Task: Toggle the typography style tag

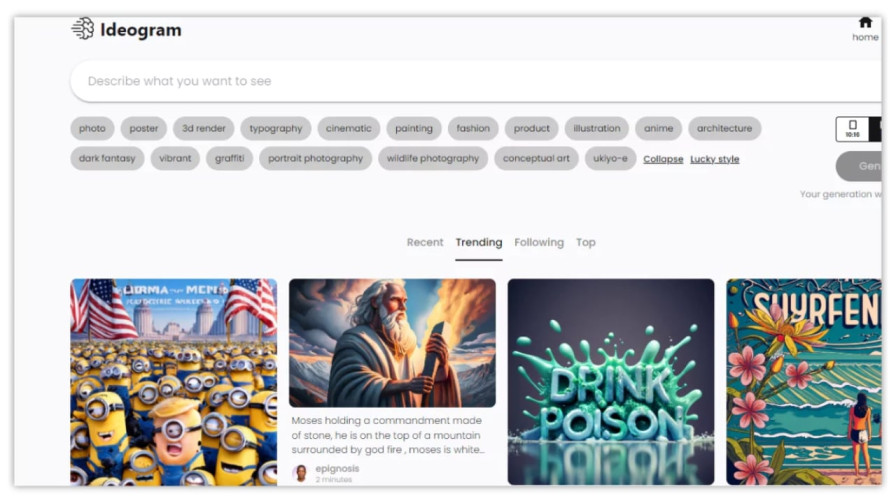Action: click(275, 129)
